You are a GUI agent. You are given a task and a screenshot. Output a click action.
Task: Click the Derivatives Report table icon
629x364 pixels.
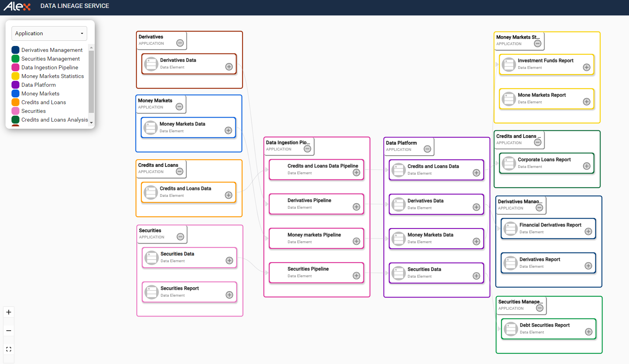pos(510,263)
